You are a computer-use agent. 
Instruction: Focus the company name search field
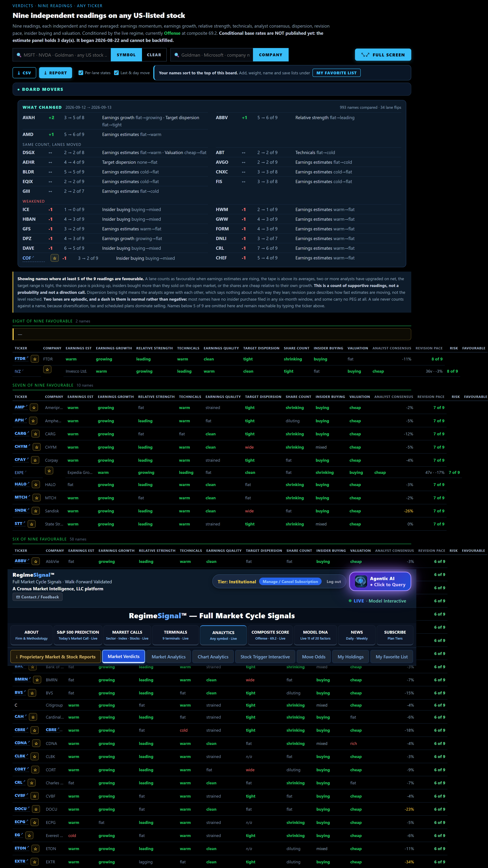[212, 55]
